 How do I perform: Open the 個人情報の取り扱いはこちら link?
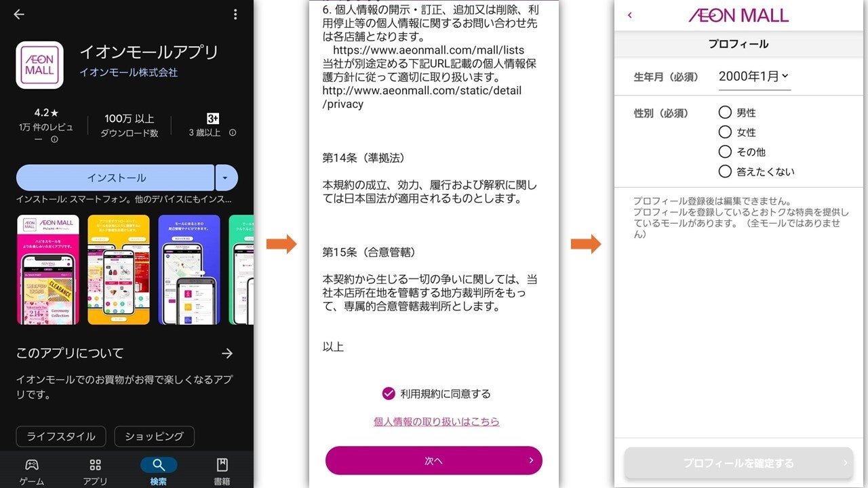click(x=436, y=422)
